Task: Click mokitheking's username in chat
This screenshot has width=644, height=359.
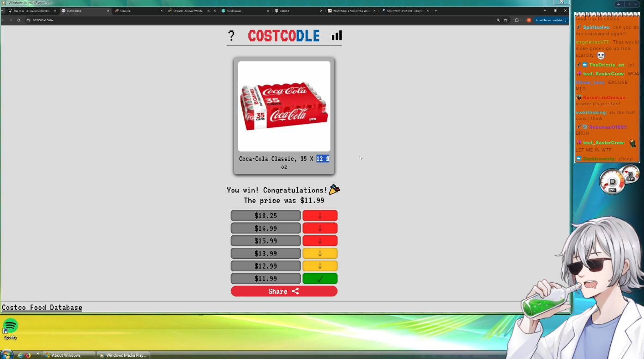Action: click(x=591, y=113)
